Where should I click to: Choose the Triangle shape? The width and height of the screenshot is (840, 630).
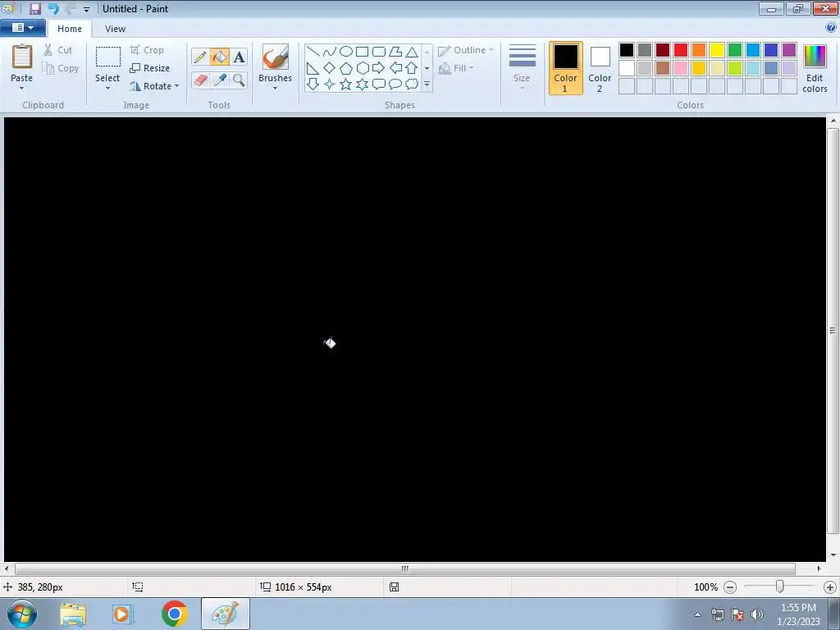point(412,52)
